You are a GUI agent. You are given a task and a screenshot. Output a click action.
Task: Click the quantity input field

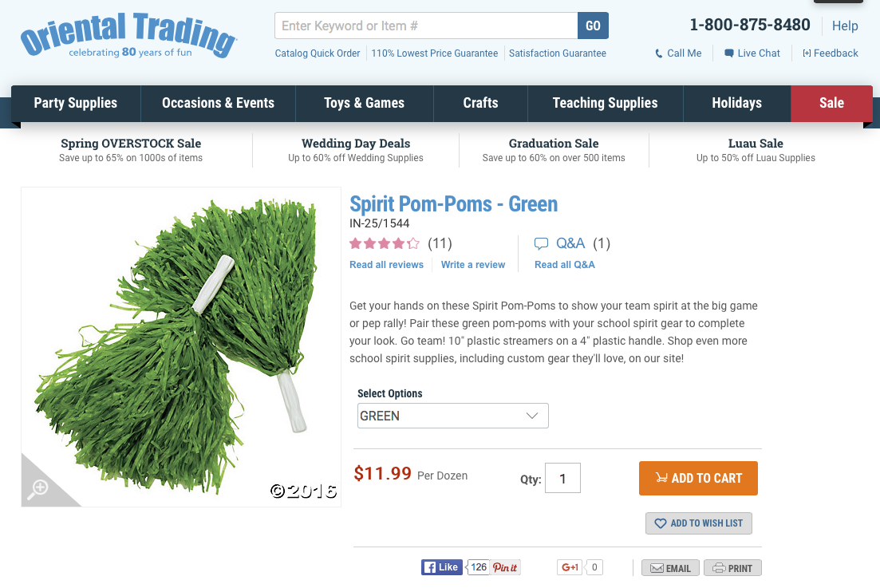click(562, 478)
